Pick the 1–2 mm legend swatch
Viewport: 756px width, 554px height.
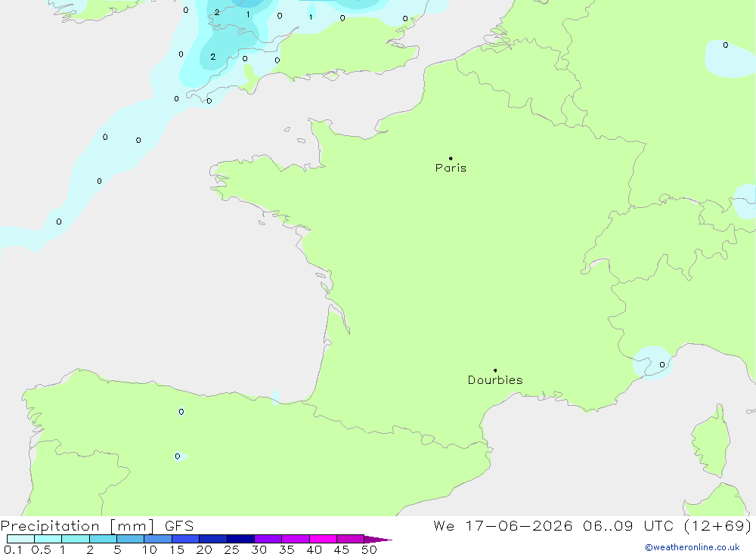click(76, 539)
